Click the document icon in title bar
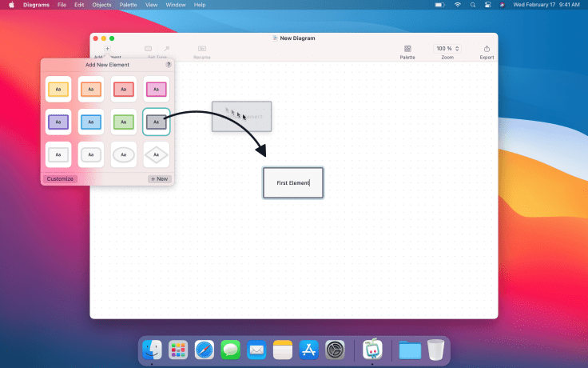The width and height of the screenshot is (588, 368). point(275,38)
